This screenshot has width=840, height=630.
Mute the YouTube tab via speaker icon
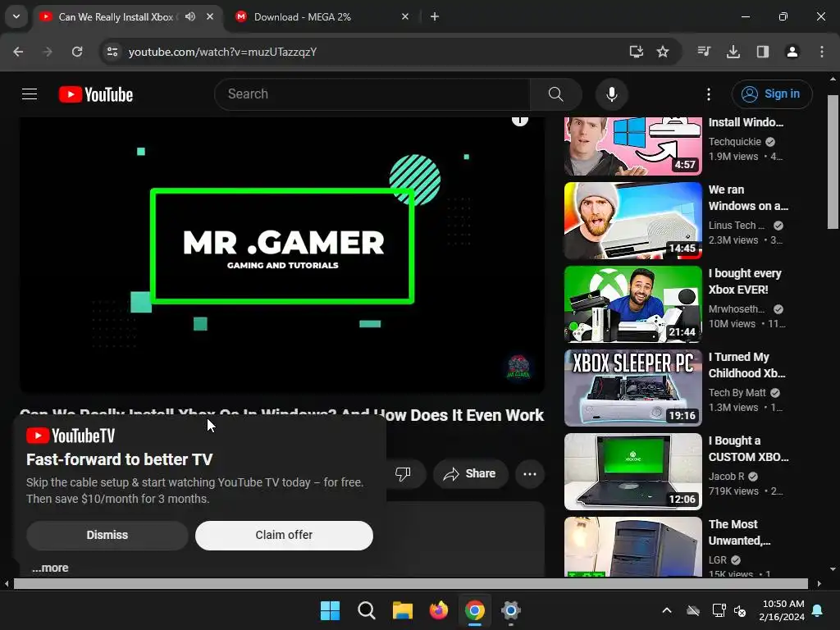190,16
